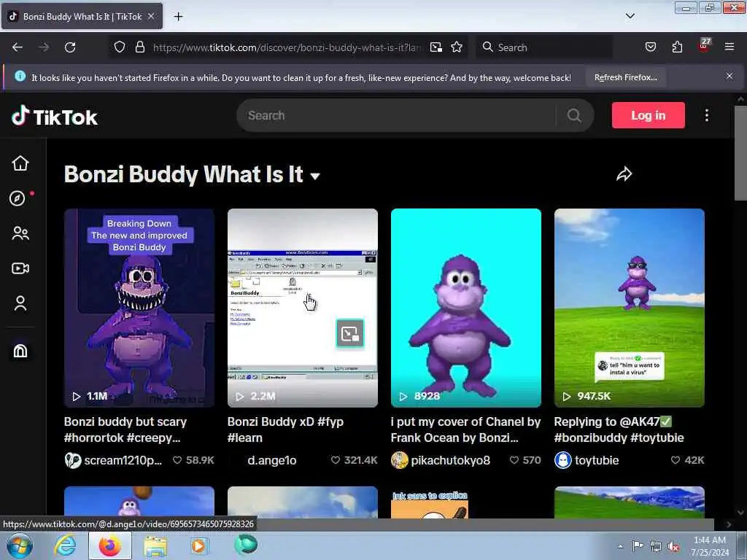The image size is (747, 560).
Task: Open the Bonzi buddy but scary caption link
Action: (125, 429)
